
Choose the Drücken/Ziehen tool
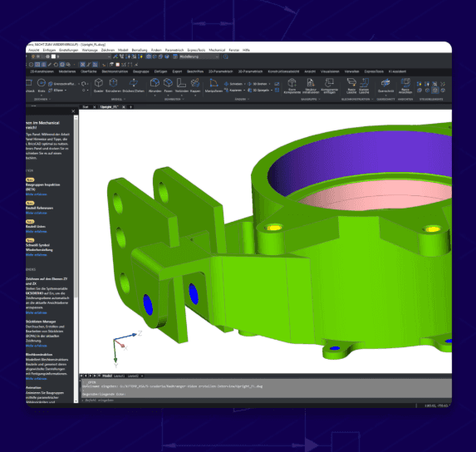click(133, 86)
